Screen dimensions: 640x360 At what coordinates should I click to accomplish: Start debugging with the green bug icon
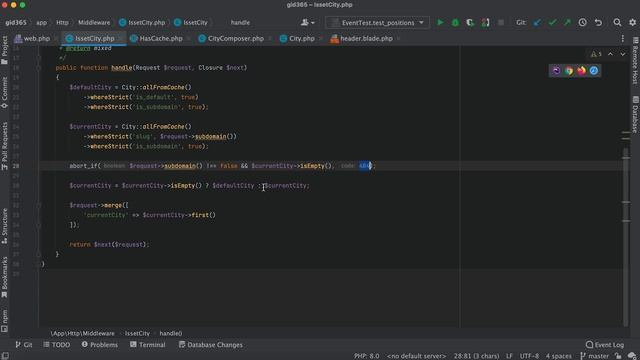coord(455,22)
